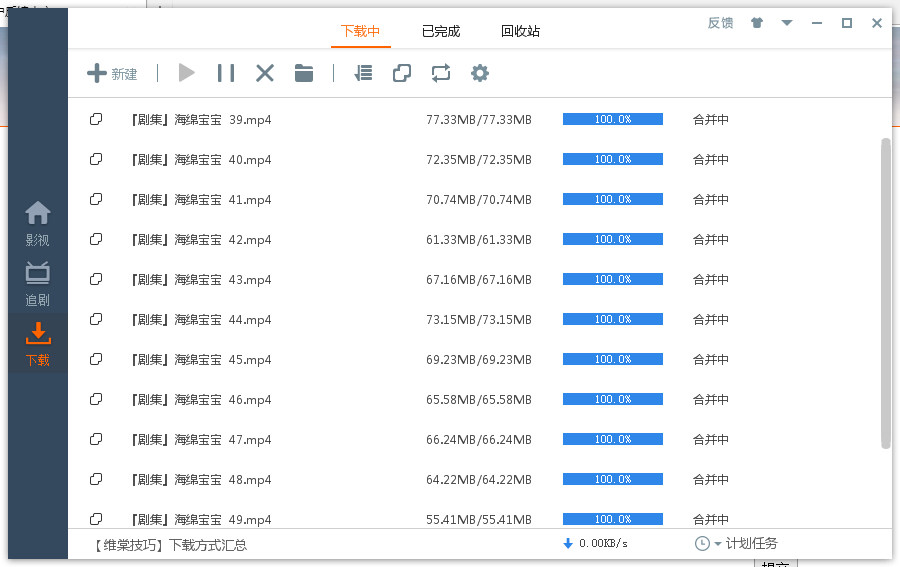Toggle selection icon for 海绵宝宝 47.mp4
This screenshot has width=900, height=567.
[96, 439]
